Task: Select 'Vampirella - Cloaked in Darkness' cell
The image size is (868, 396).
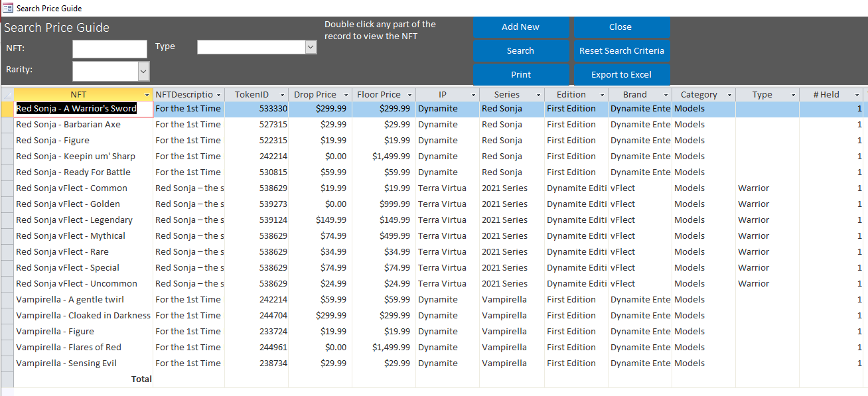Action: click(x=84, y=316)
